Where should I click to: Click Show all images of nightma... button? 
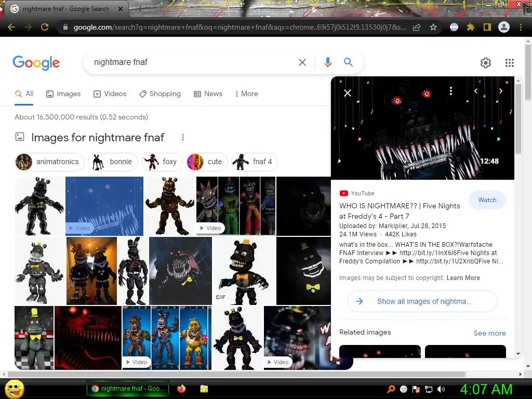click(x=422, y=301)
